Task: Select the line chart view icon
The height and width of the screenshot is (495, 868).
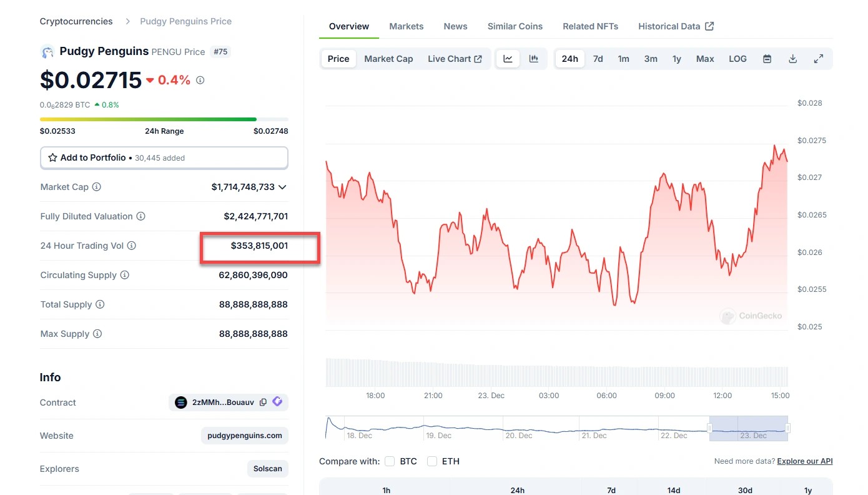Action: pyautogui.click(x=508, y=59)
